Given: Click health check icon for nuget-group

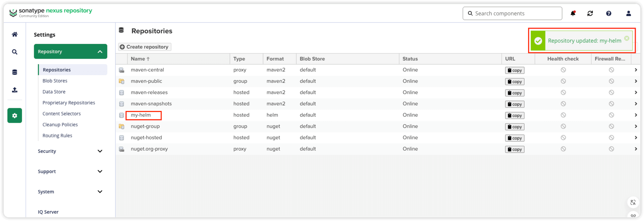Looking at the screenshot, I should (x=563, y=126).
